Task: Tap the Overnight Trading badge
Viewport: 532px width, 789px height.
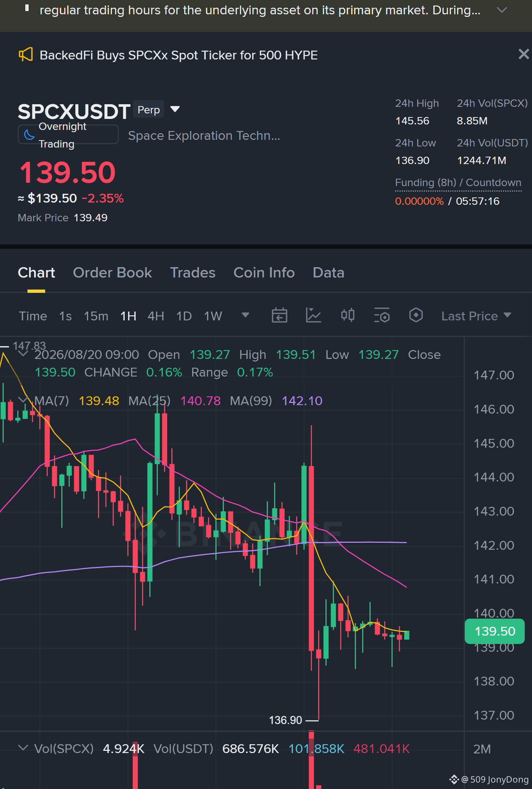Action: click(68, 135)
